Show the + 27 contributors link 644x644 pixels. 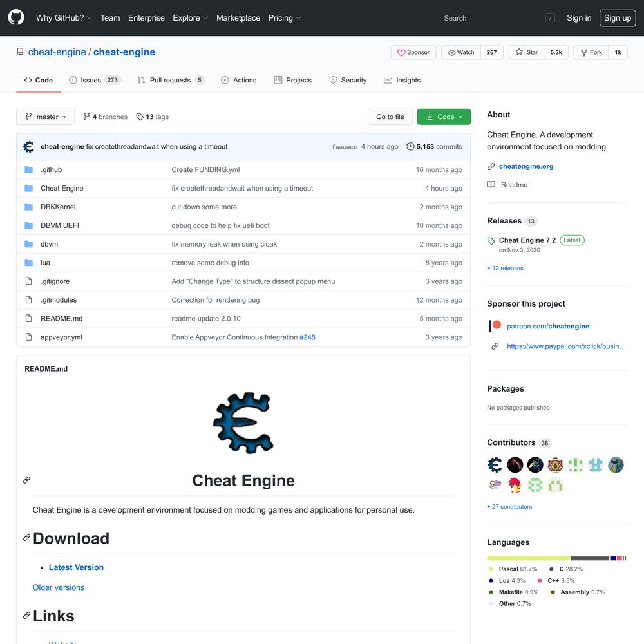coord(509,506)
